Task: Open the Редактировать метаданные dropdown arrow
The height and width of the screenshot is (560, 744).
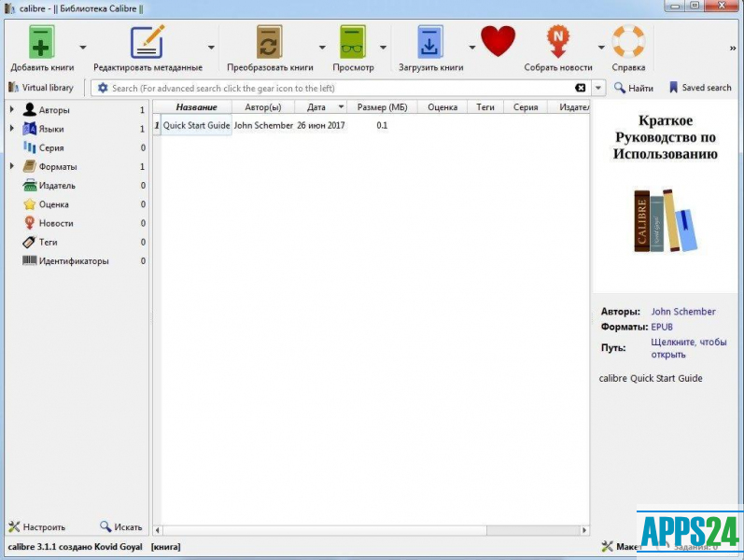Action: pos(211,47)
